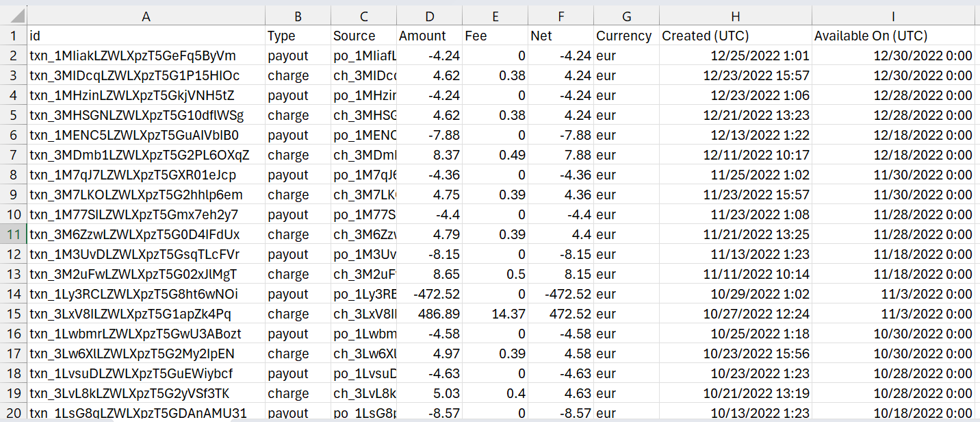This screenshot has height=422, width=980.
Task: Select column H header
Action: coord(735,16)
